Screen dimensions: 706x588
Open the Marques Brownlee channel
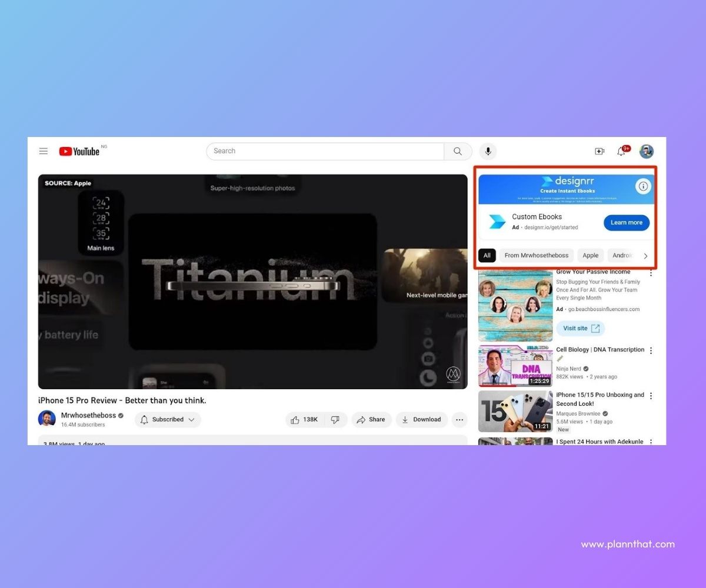tap(578, 413)
